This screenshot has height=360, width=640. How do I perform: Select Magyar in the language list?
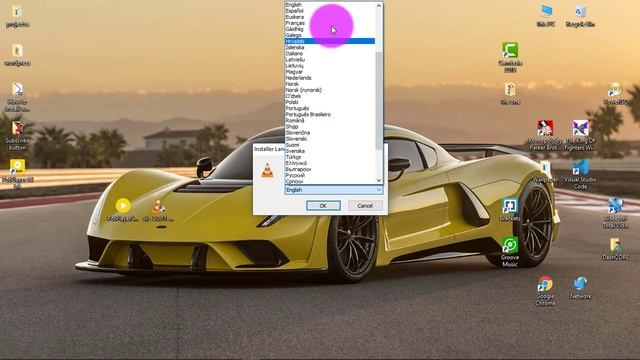pyautogui.click(x=330, y=72)
